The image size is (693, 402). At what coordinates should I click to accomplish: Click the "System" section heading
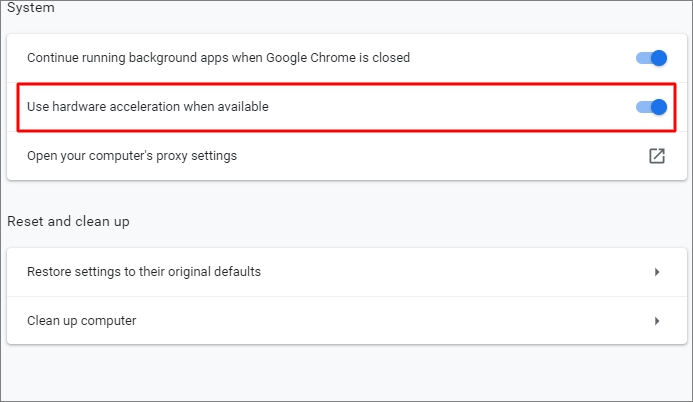(31, 8)
